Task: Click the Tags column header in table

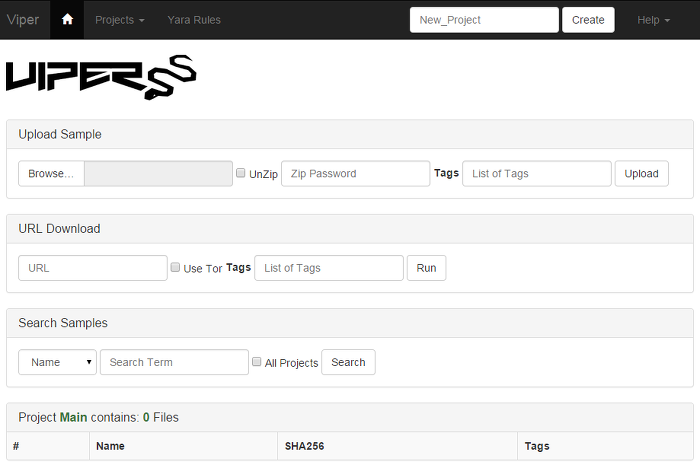Action: tap(537, 446)
